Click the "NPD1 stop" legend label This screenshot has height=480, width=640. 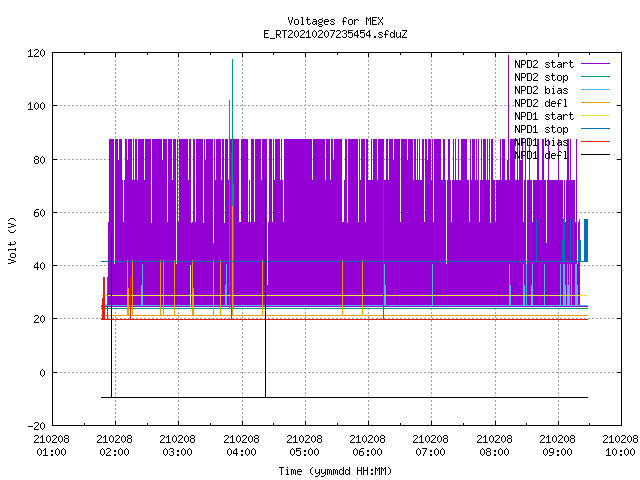(x=541, y=129)
